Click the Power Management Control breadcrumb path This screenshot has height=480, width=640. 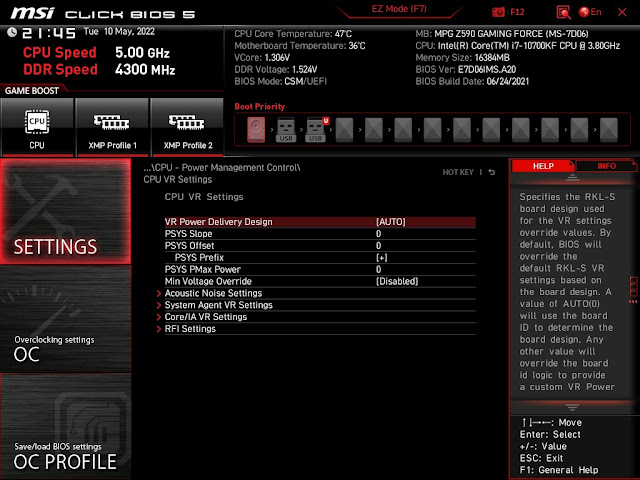(x=222, y=168)
